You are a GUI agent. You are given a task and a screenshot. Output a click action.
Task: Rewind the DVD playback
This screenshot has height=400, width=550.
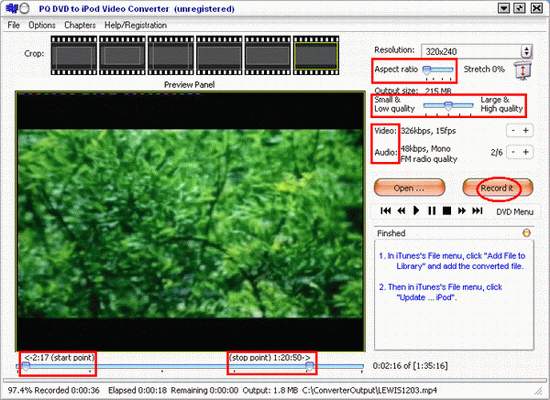401,211
